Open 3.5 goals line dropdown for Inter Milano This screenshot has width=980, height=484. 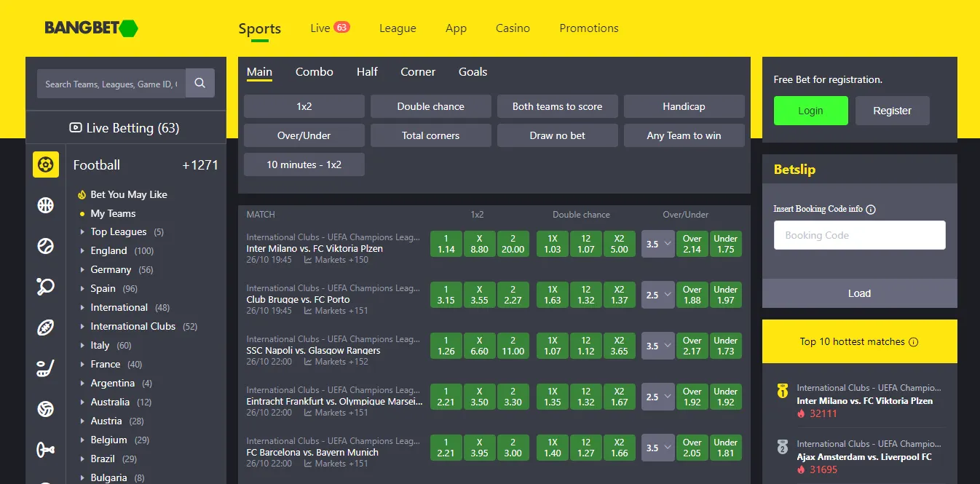658,245
